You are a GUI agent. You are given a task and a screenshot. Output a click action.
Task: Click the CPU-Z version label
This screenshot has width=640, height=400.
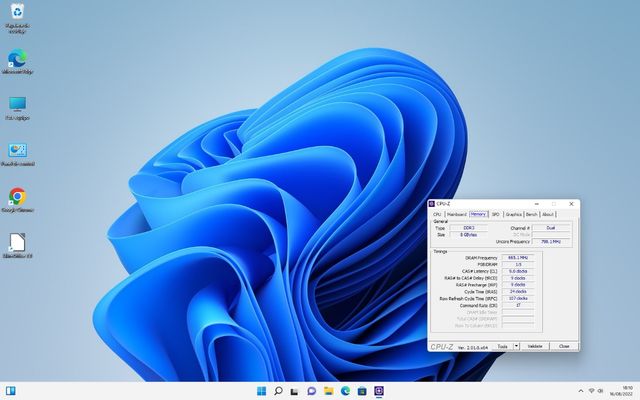[473, 347]
